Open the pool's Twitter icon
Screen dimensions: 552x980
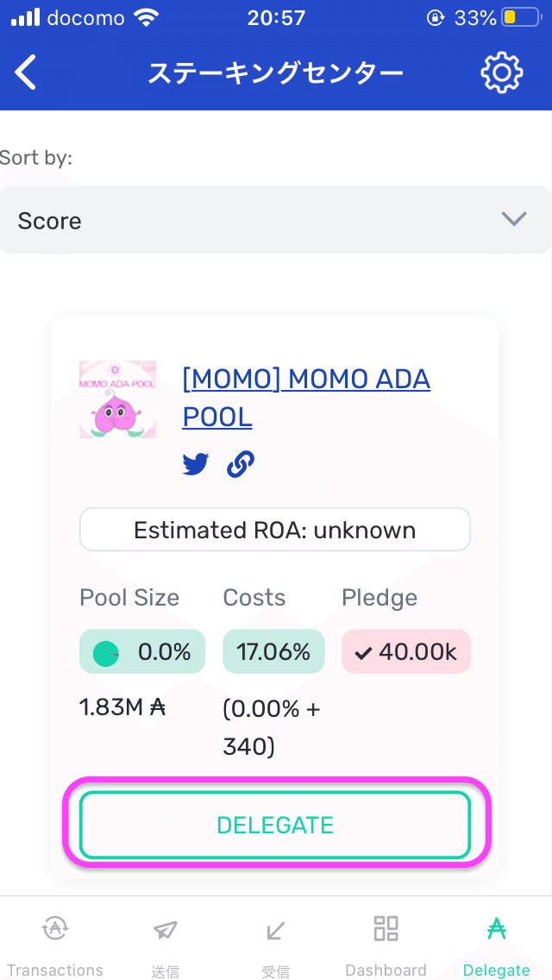point(196,465)
